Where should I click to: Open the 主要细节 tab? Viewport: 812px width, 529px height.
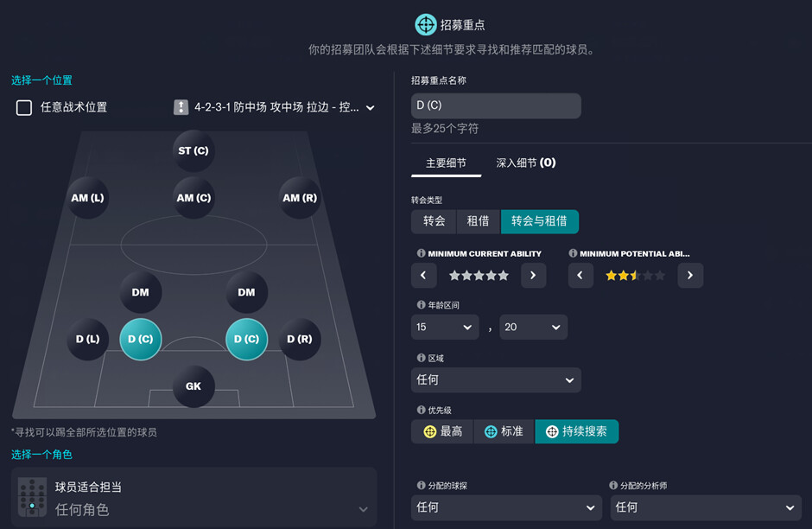pyautogui.click(x=446, y=163)
